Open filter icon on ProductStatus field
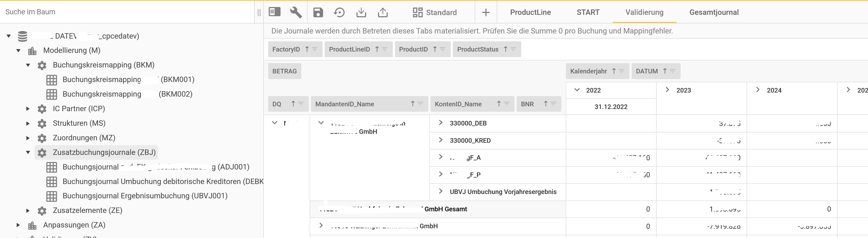 [x=513, y=49]
